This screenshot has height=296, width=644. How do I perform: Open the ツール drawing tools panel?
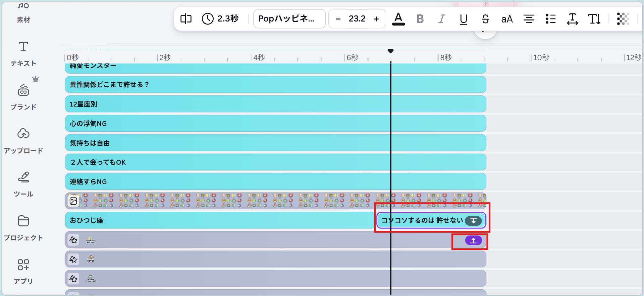23,184
